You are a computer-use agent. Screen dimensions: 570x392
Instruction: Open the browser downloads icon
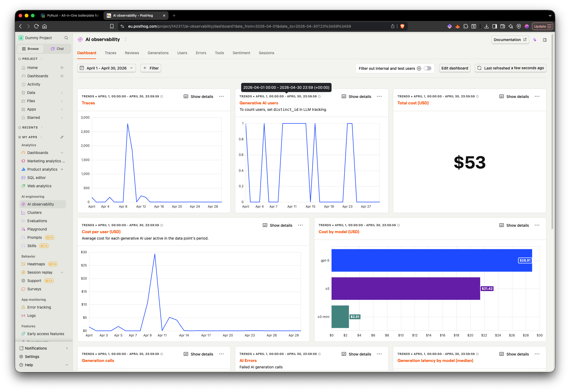click(x=486, y=26)
